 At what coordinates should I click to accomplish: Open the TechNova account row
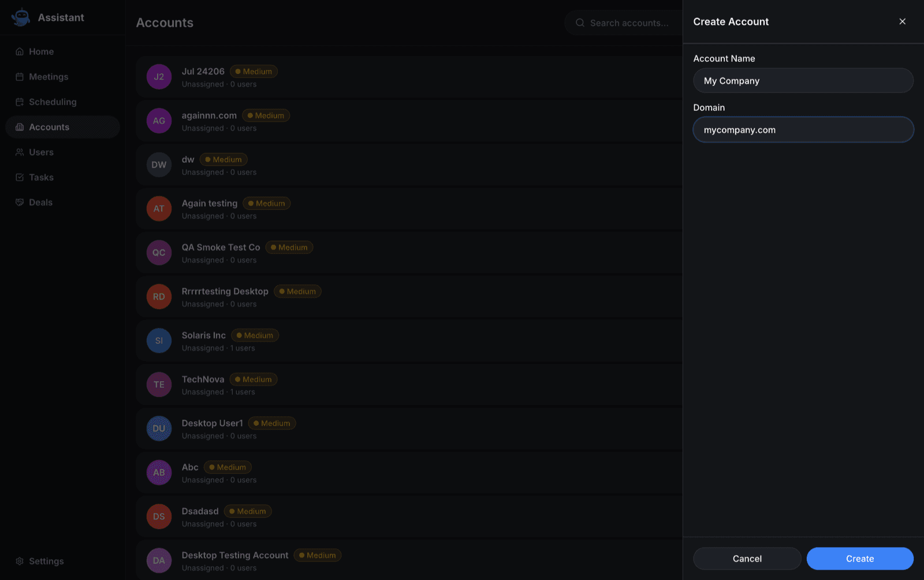409,385
